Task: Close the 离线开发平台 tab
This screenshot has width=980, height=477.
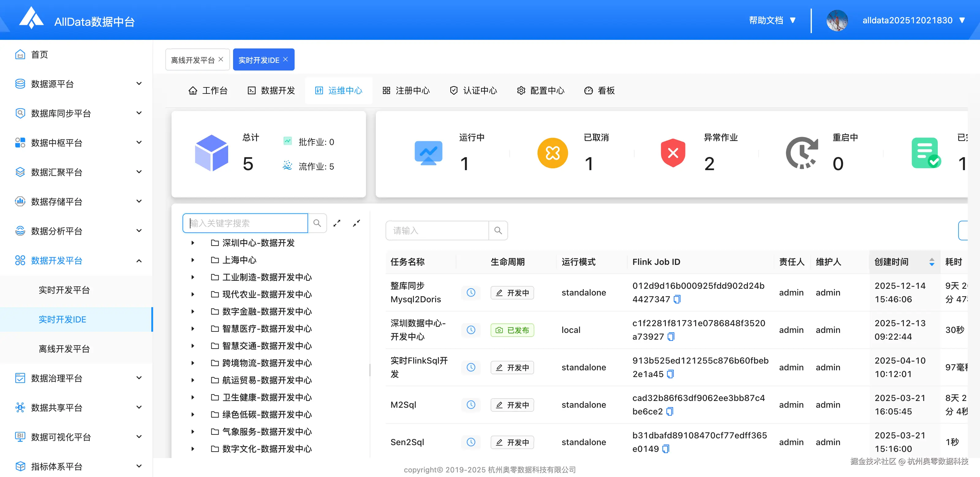Action: click(x=221, y=59)
